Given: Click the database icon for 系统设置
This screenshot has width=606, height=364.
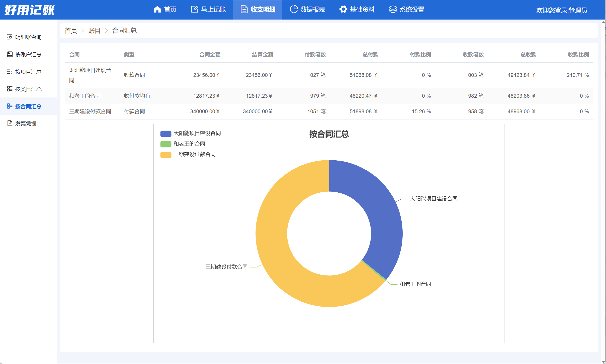Looking at the screenshot, I should point(393,10).
